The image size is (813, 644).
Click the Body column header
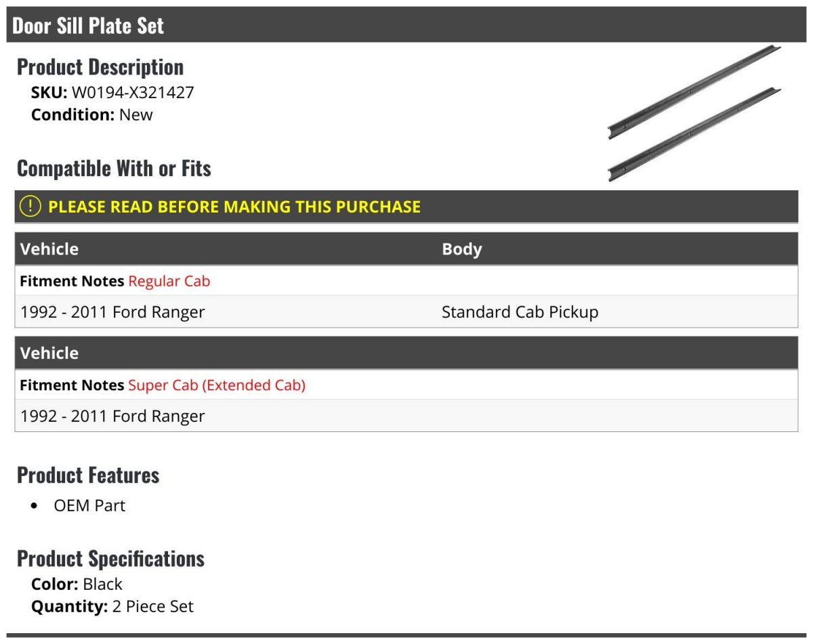tap(462, 249)
